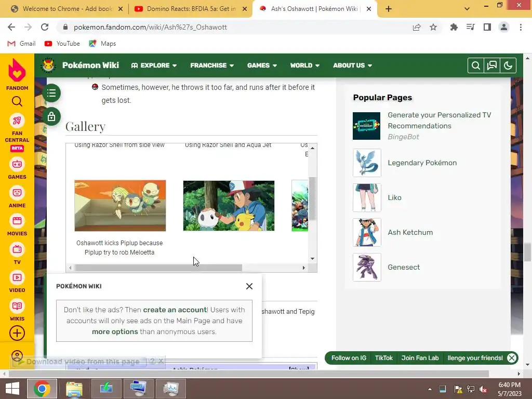Open File Explorer from the taskbar
Screen dimensions: 532x399
(x=74, y=389)
